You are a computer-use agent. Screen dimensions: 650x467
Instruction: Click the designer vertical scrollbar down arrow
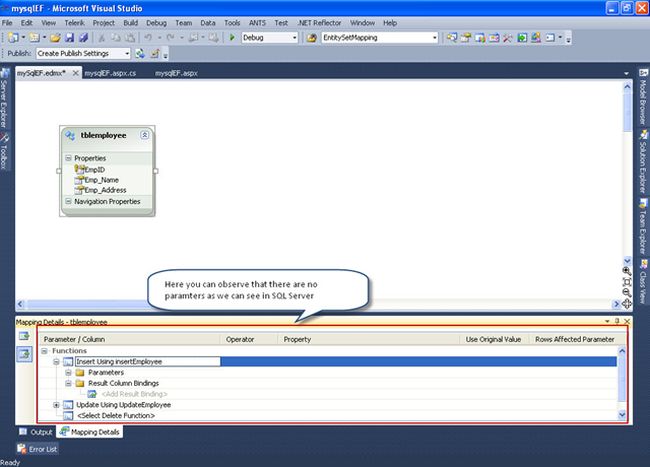[627, 261]
